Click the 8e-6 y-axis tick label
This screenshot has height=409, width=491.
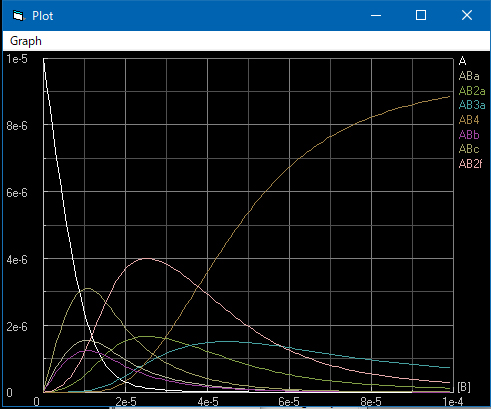point(17,126)
